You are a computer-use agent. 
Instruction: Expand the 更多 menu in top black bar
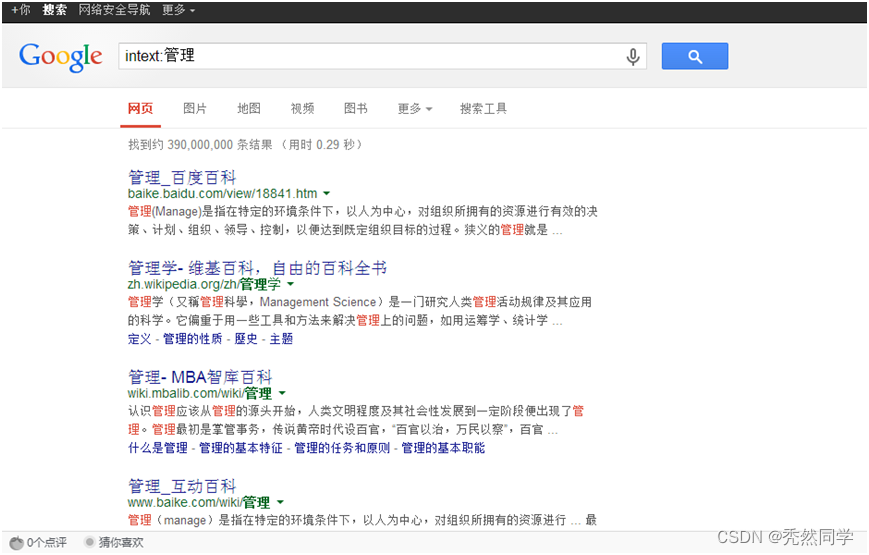tap(178, 10)
